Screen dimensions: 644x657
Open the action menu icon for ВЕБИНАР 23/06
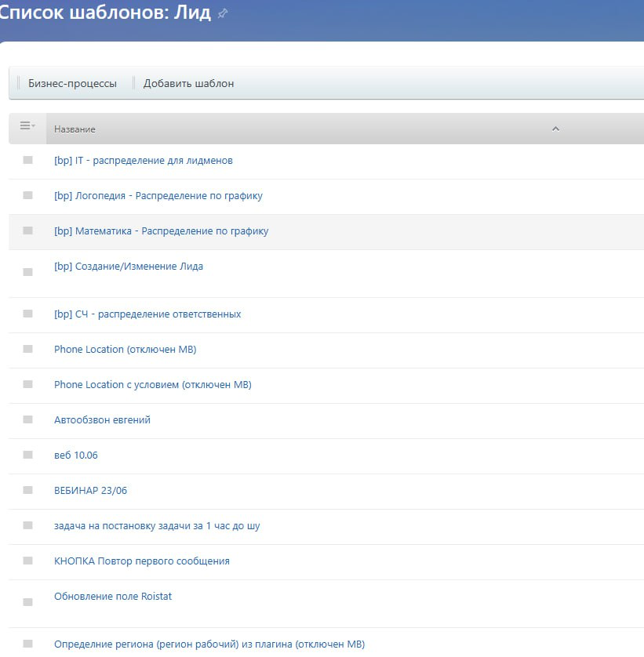(x=27, y=490)
